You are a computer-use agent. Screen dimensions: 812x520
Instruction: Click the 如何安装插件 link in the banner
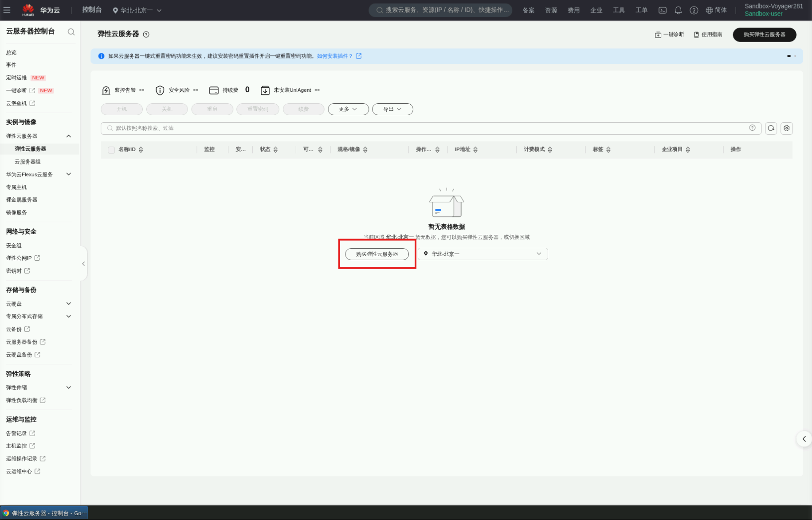(x=335, y=56)
